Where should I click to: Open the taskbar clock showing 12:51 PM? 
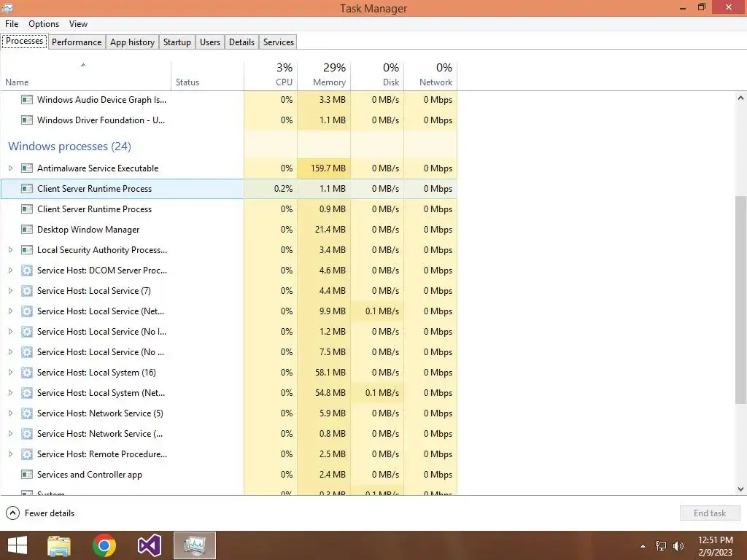[715, 546]
